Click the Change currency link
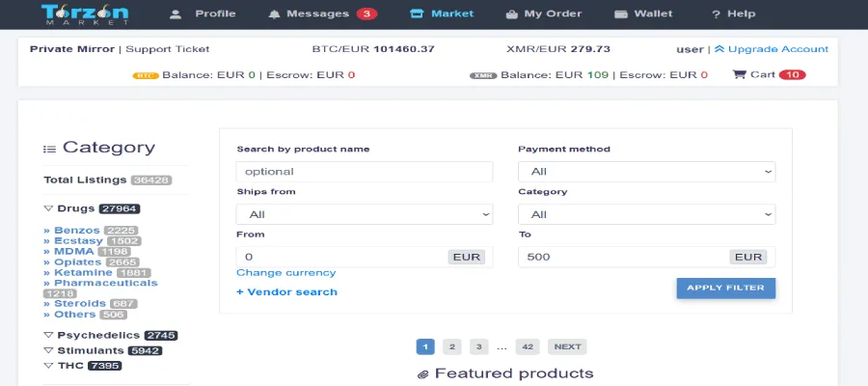 [x=285, y=273]
